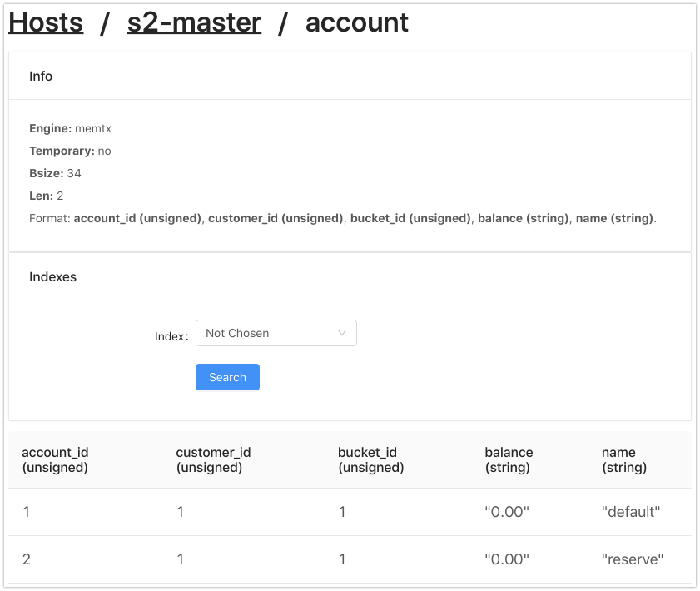
Task: Click the blue Search button
Action: 227,377
